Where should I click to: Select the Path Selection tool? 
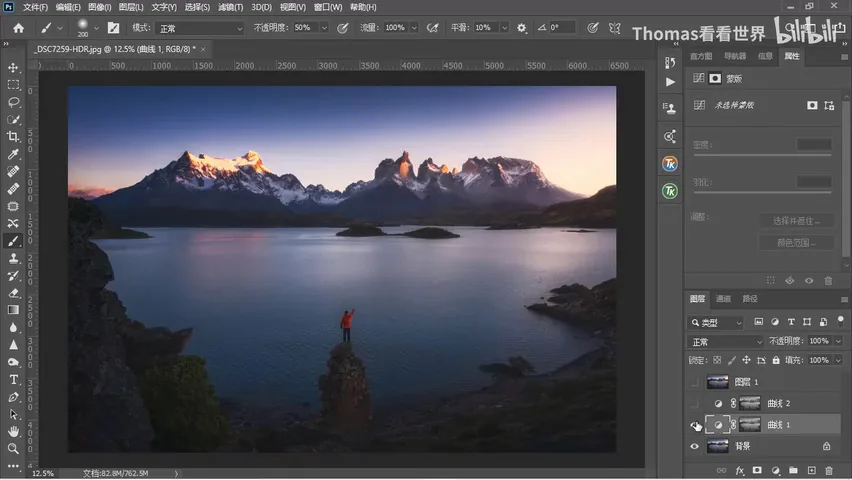point(13,414)
